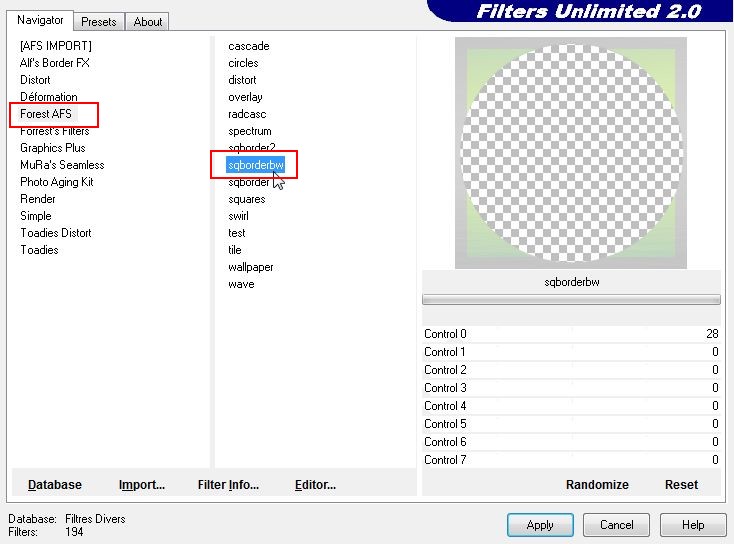The image size is (734, 544).
Task: Select the Forrest's Filters category
Action: coord(54,131)
